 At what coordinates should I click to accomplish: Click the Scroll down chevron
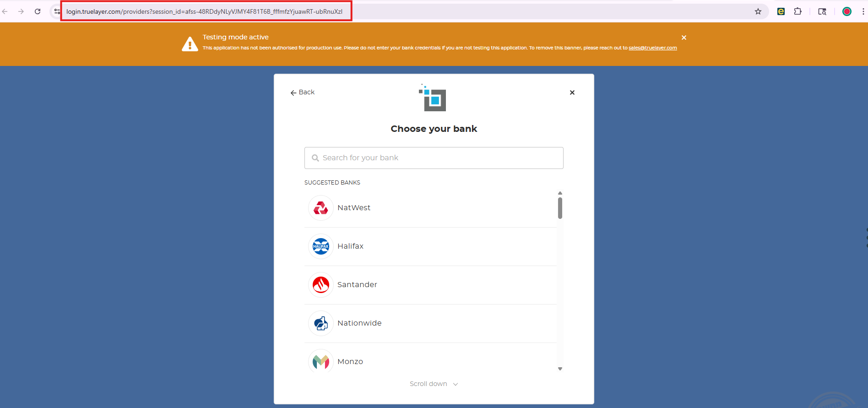(456, 384)
